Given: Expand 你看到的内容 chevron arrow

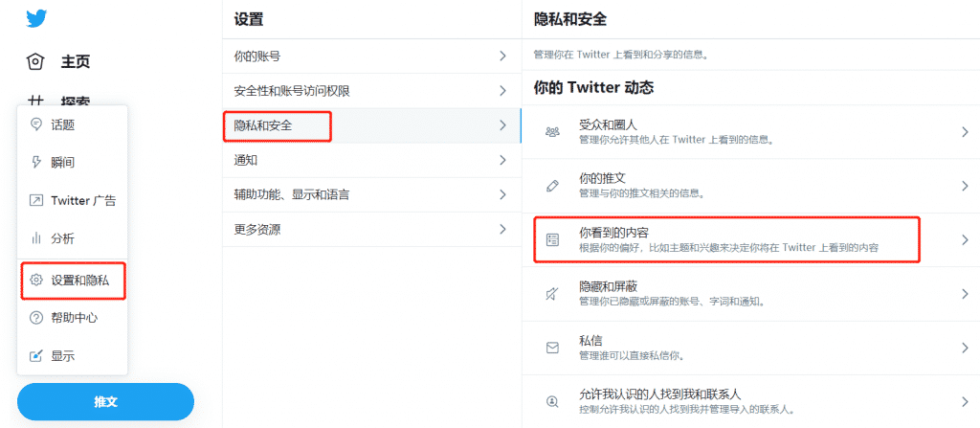Looking at the screenshot, I should [x=965, y=239].
